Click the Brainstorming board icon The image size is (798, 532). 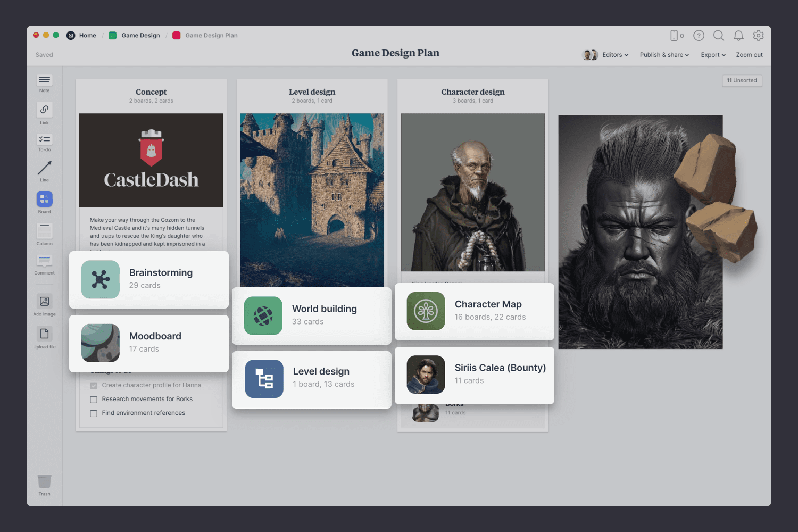coord(101,279)
